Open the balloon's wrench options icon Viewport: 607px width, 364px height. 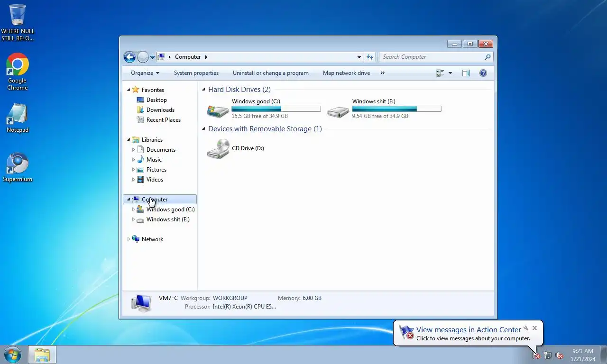click(525, 328)
